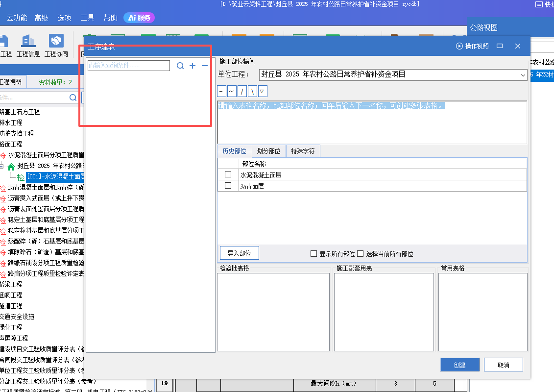Click the Ai 服务 button
Image resolution: width=554 pixels, height=392 pixels.
139,18
